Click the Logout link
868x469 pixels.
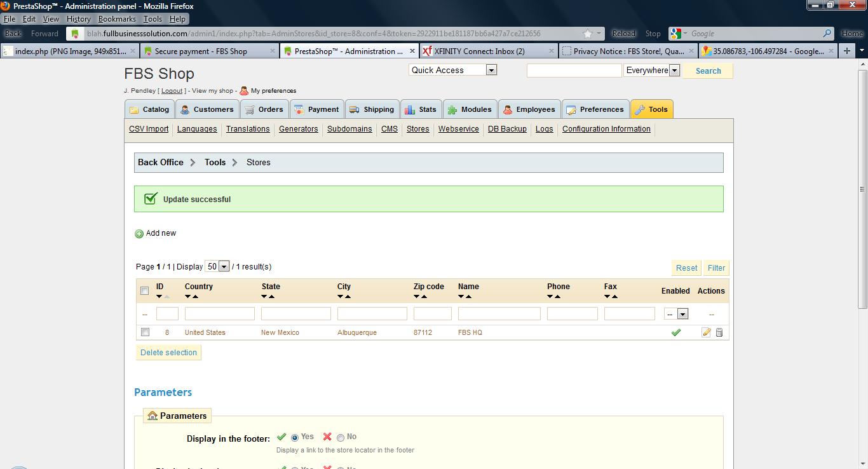pyautogui.click(x=172, y=91)
